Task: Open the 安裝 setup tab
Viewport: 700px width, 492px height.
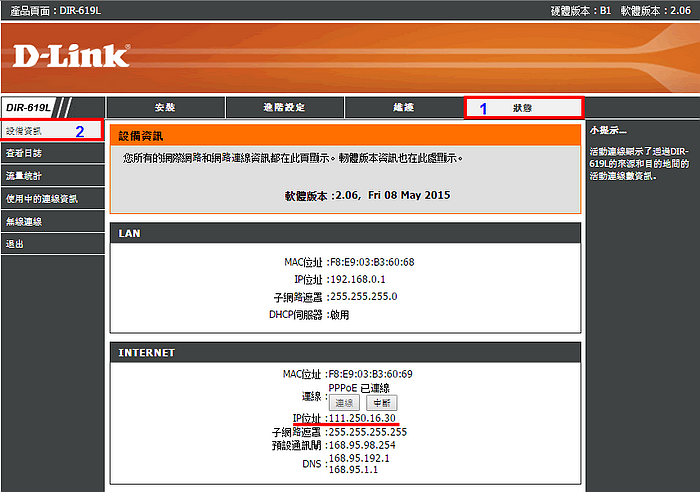Action: 165,107
